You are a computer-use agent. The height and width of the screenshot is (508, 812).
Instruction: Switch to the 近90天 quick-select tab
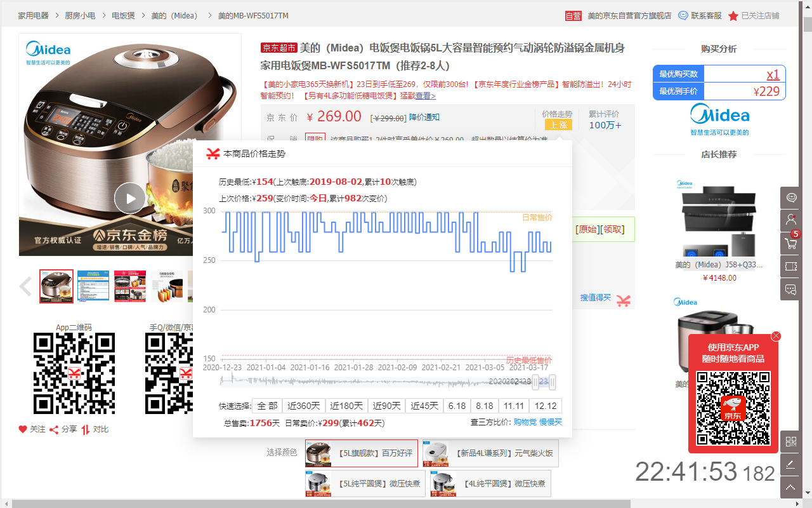point(386,405)
